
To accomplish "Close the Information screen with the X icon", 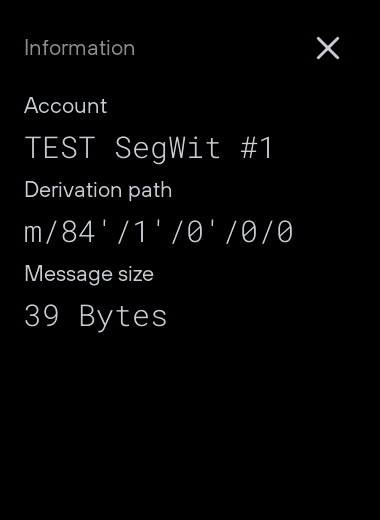I will [328, 48].
